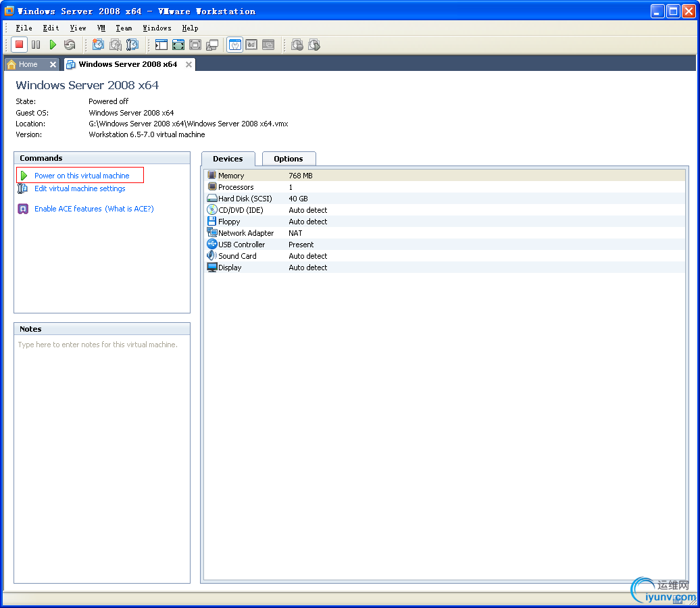The height and width of the screenshot is (608, 700).
Task: Click the purple ACE features icon
Action: [x=23, y=209]
